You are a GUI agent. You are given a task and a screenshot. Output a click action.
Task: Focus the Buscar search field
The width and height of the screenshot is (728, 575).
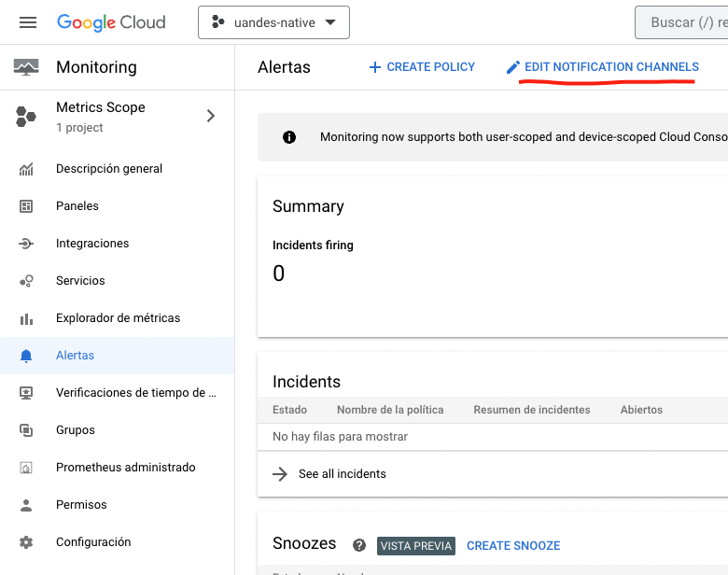[x=681, y=22]
